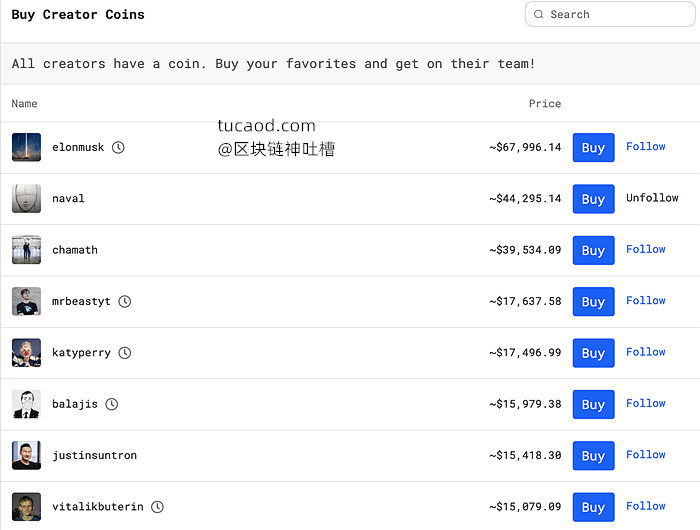Open the elonmusk profile name
700x530 pixels.
click(78, 147)
